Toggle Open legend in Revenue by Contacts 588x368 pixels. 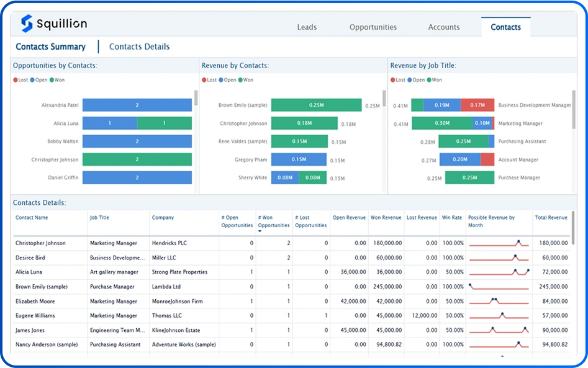click(227, 80)
